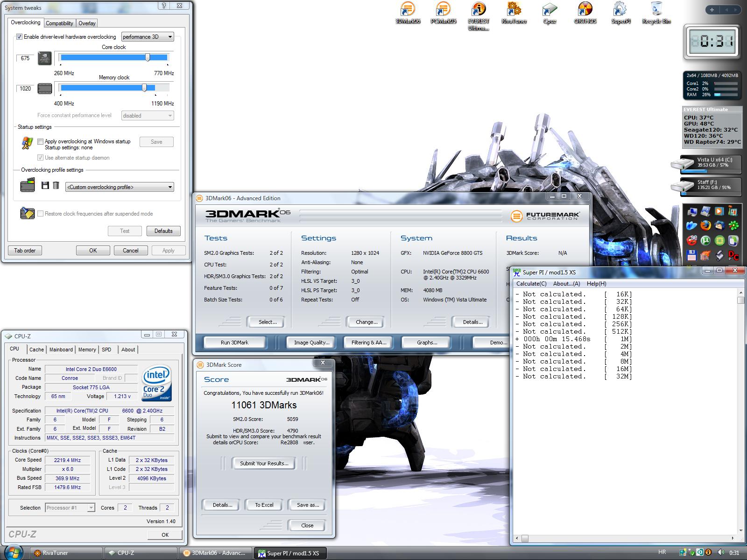Viewport: 747px width, 560px height.
Task: Open the performance 3D dropdown
Action: coord(148,37)
